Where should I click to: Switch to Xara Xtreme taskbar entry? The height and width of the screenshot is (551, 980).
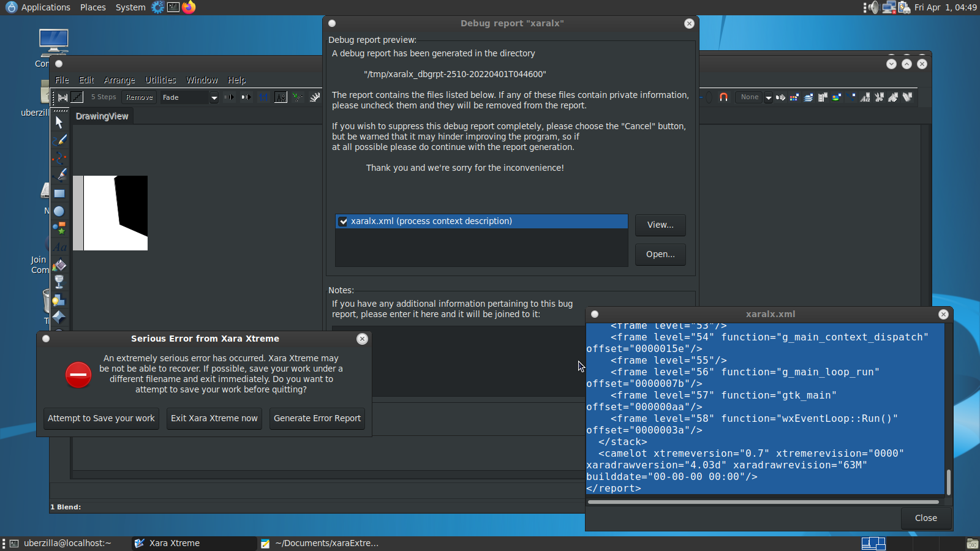click(194, 543)
